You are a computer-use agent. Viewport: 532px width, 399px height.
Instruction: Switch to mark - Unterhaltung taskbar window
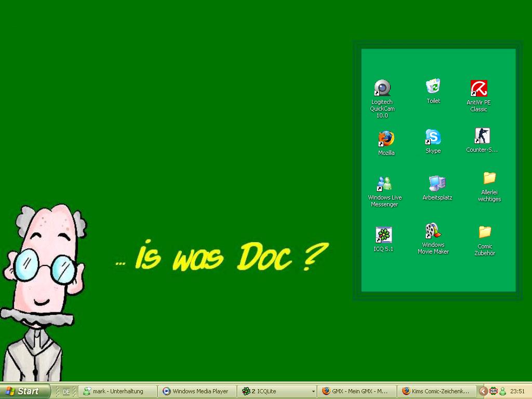click(x=118, y=391)
